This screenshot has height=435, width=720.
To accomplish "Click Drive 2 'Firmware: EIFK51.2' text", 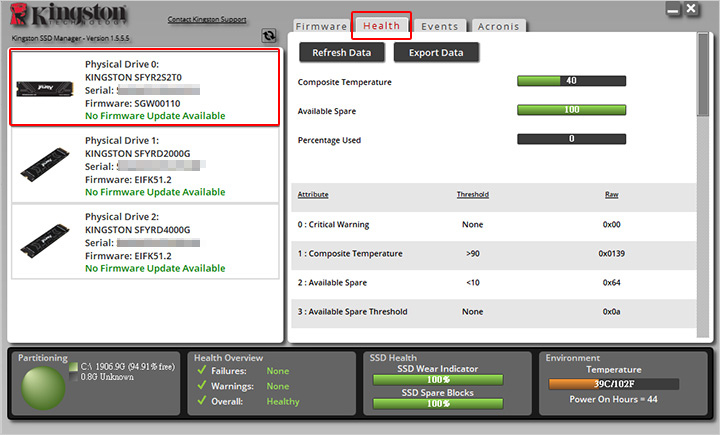I will click(x=128, y=256).
